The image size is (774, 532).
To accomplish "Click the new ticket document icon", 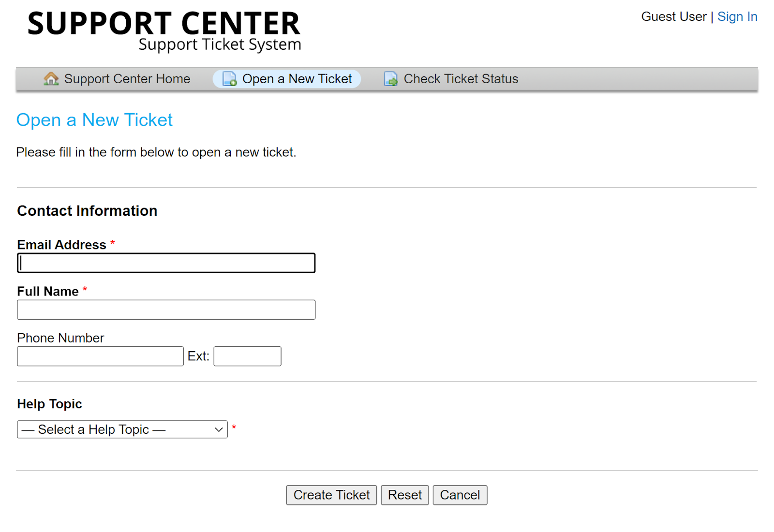I will coord(229,79).
